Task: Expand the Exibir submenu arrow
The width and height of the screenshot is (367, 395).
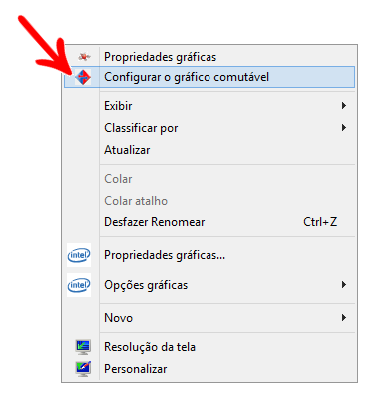Action: tap(344, 106)
